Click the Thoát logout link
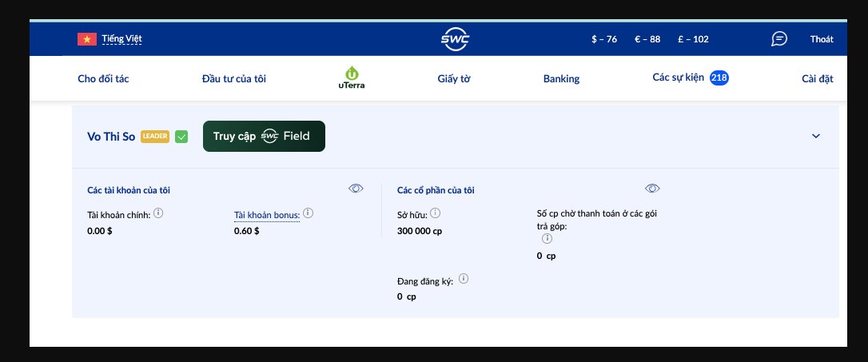 822,39
